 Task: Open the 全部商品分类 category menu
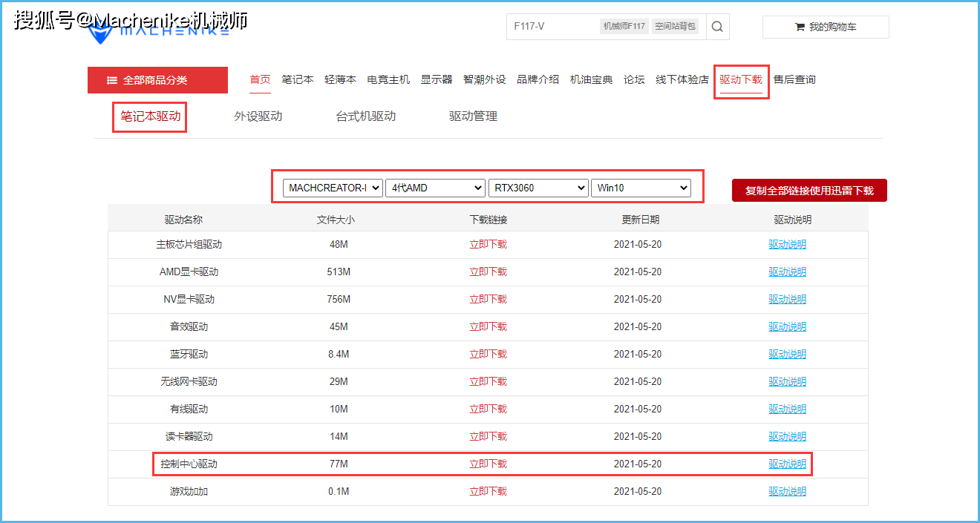tap(157, 80)
